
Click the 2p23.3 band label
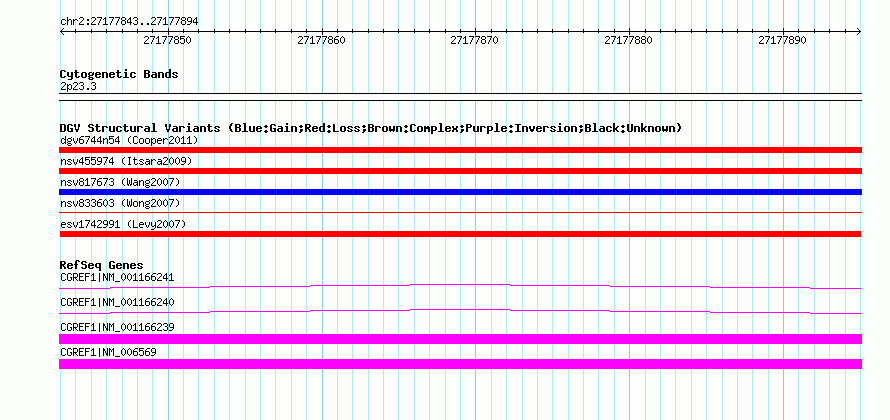pos(78,86)
